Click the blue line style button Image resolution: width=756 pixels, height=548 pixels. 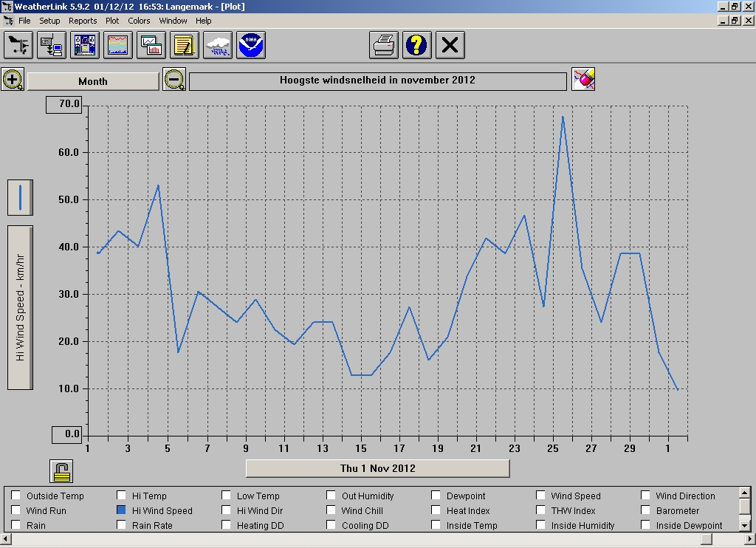20,198
